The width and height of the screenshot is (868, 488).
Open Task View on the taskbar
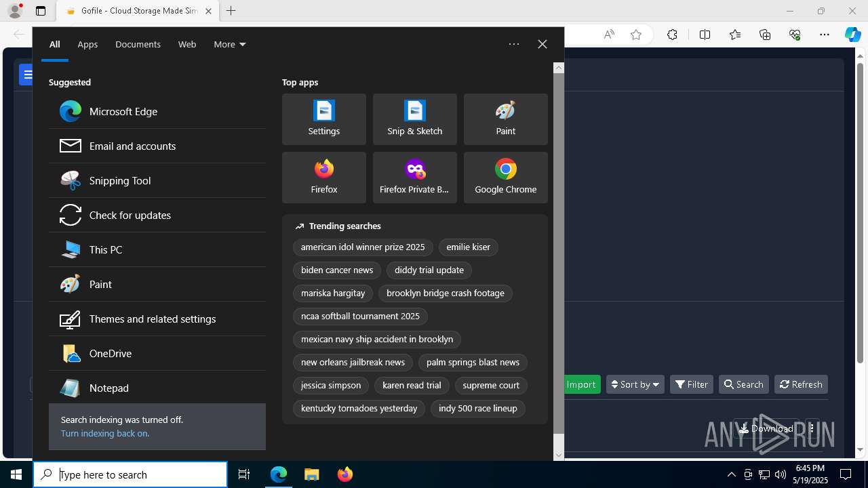click(244, 474)
